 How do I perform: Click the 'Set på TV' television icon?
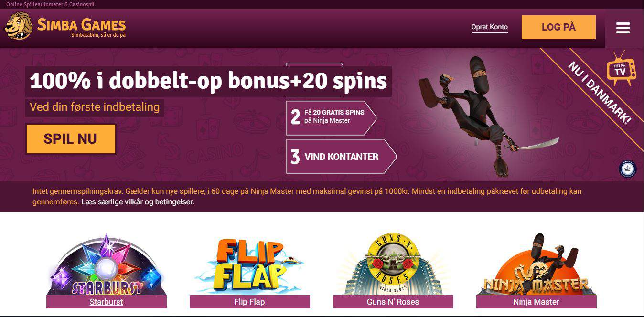tap(621, 68)
